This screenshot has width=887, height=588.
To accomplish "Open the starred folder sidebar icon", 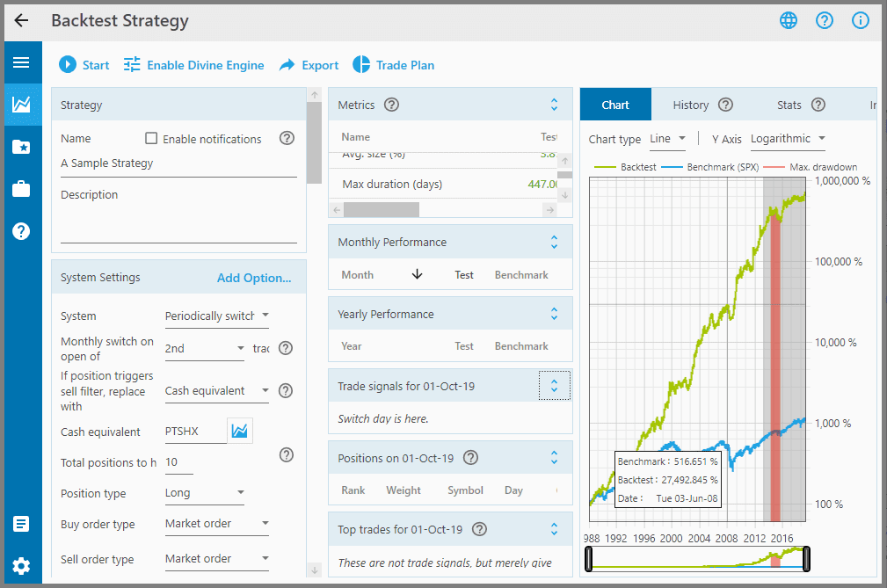I will [21, 147].
